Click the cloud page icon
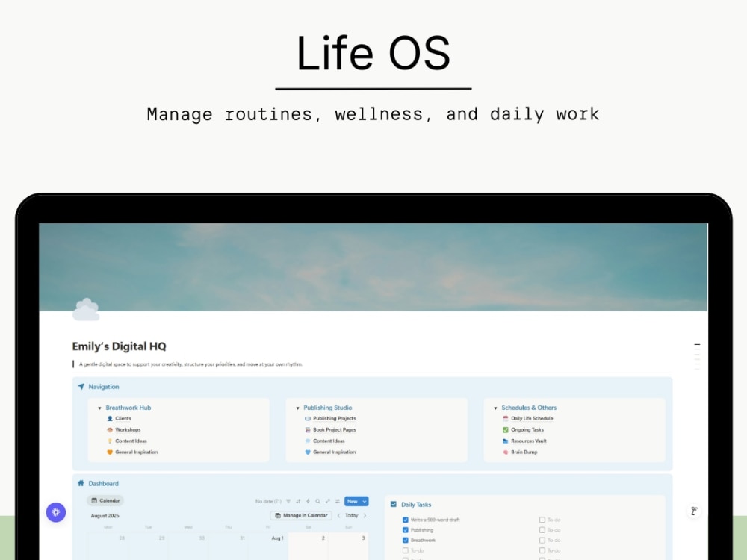 coord(86,310)
